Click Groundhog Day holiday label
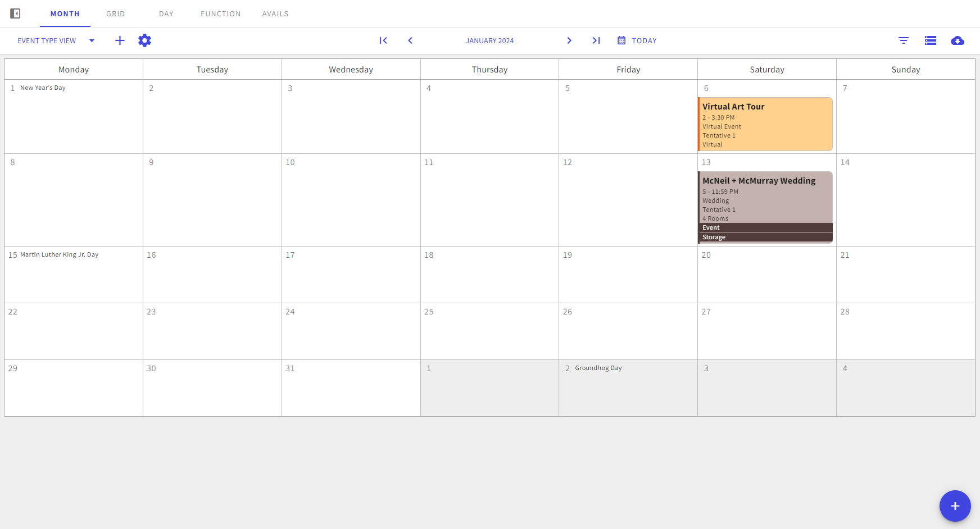Image resolution: width=980 pixels, height=529 pixels. [x=598, y=368]
